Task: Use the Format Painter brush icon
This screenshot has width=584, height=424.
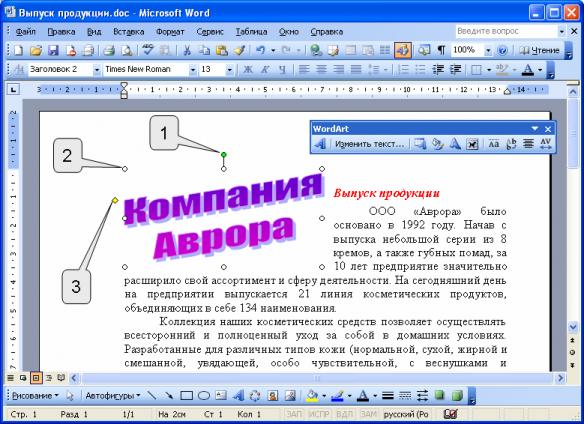Action: 239,50
